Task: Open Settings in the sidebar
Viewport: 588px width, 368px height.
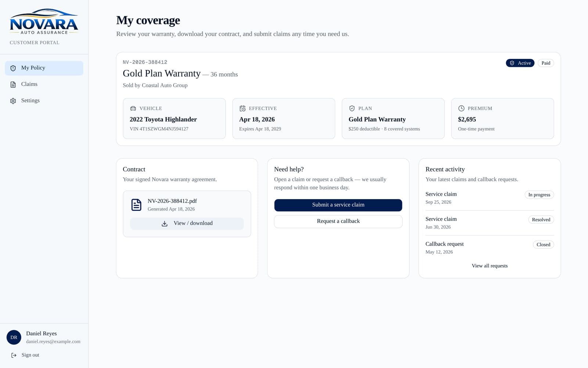Action: [44, 101]
